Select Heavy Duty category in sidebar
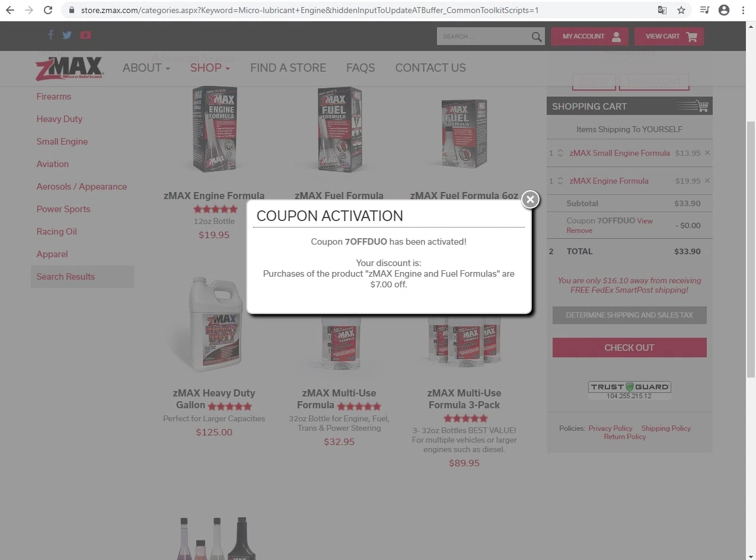 click(x=59, y=119)
